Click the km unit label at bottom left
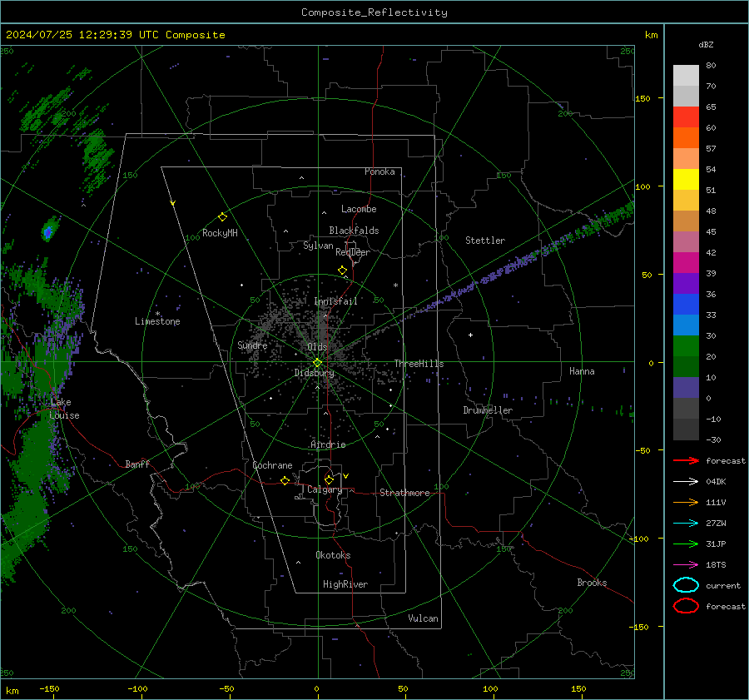Image resolution: width=749 pixels, height=700 pixels. (x=12, y=691)
